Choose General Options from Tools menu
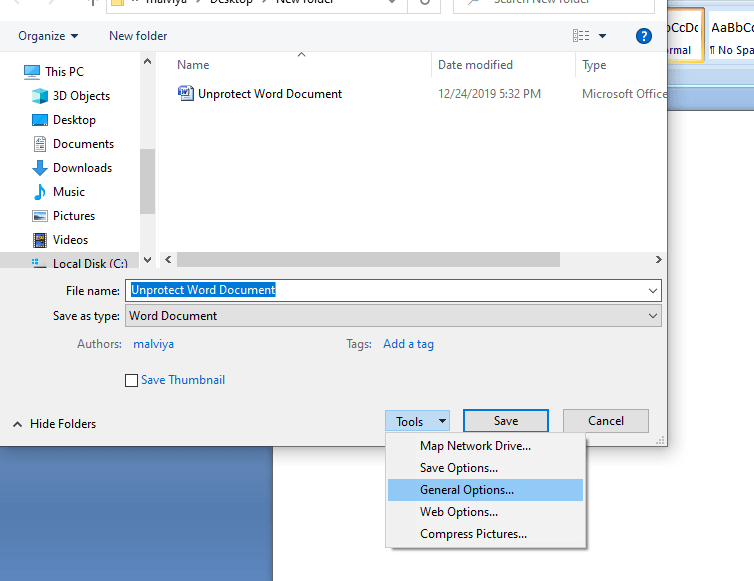 coord(466,490)
